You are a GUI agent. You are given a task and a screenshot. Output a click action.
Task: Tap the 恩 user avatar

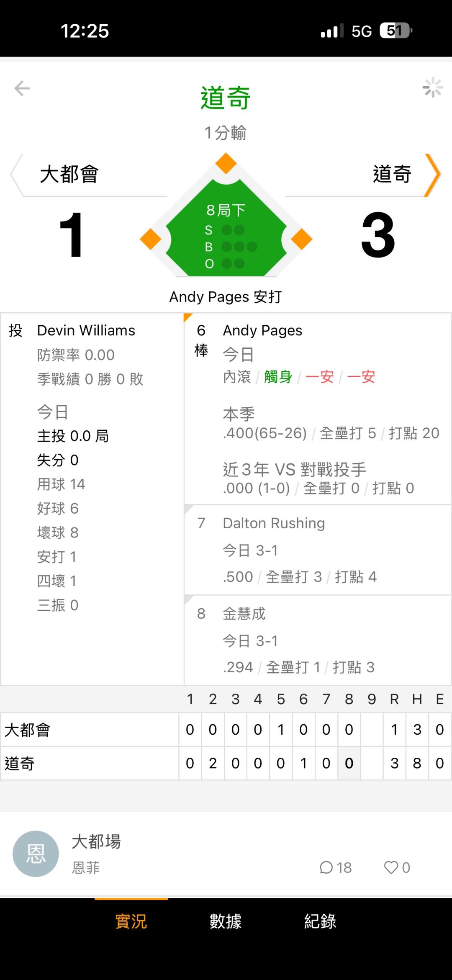[36, 854]
